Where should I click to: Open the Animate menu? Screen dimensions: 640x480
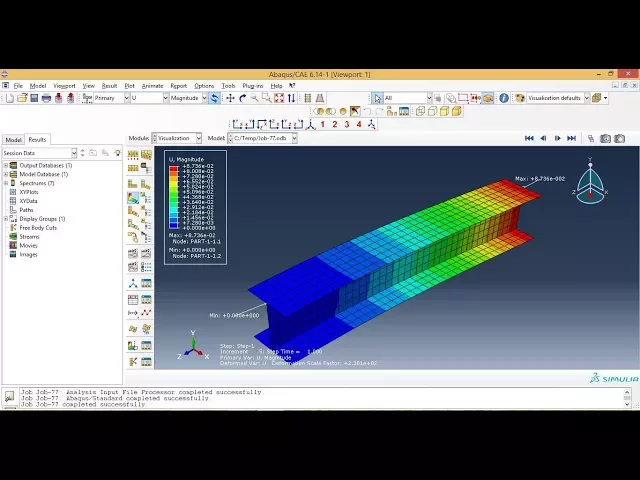tap(152, 86)
